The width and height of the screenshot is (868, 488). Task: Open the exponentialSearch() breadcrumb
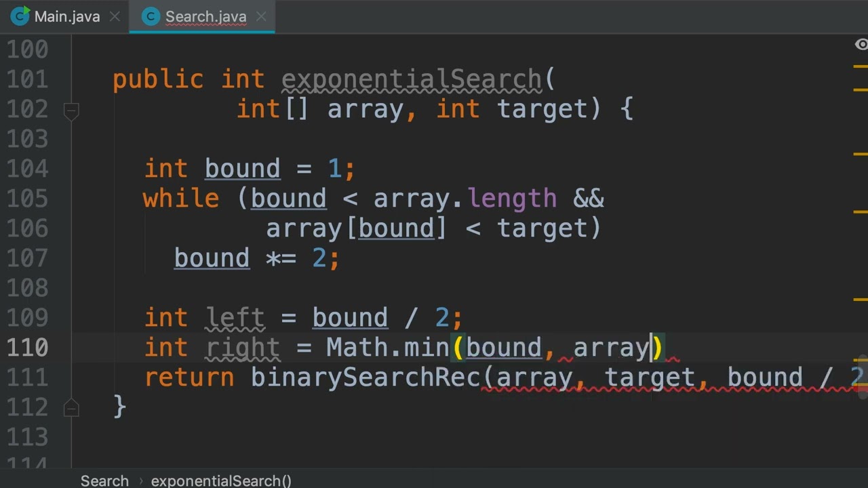click(x=221, y=481)
